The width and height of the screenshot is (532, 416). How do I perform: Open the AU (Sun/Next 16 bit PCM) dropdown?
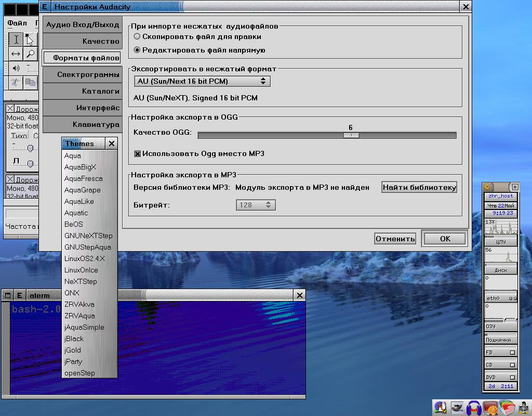click(202, 81)
